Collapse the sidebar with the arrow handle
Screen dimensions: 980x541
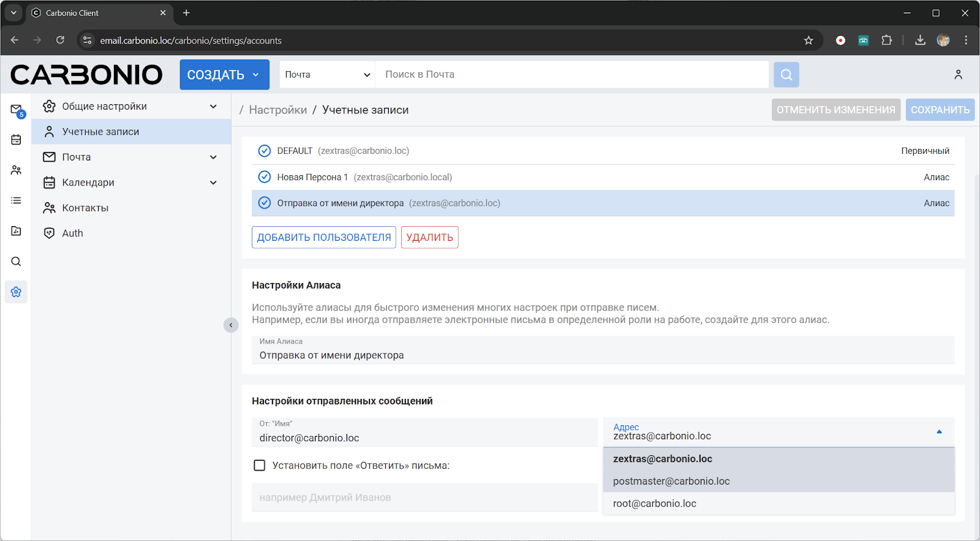pyautogui.click(x=231, y=325)
